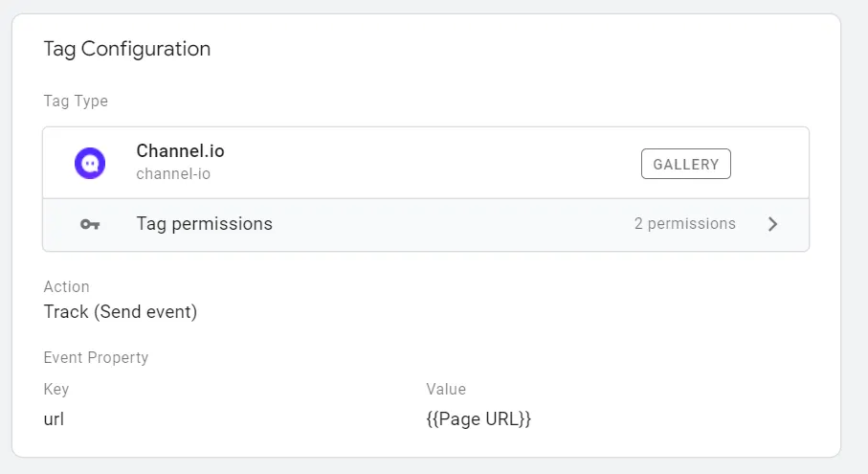The width and height of the screenshot is (868, 474).
Task: Click the {{Page URL}} value
Action: coord(479,418)
